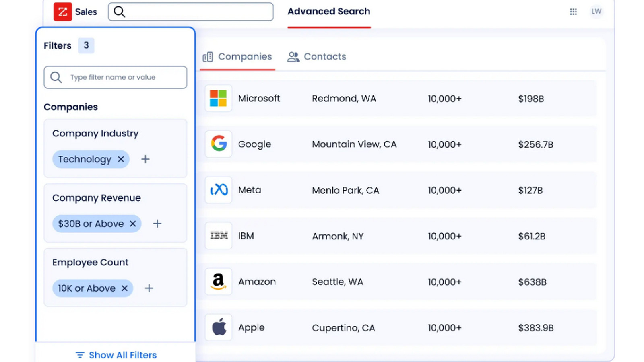Open the Advanced Search tab
The height and width of the screenshot is (362, 644).
click(x=329, y=12)
